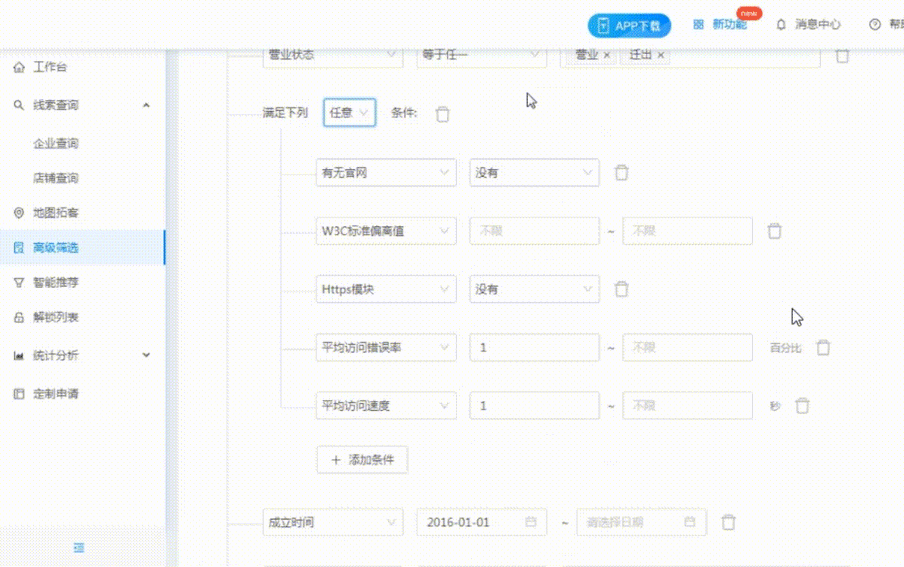Delete the 有无官网 condition
This screenshot has height=567, width=904.
[x=621, y=172]
